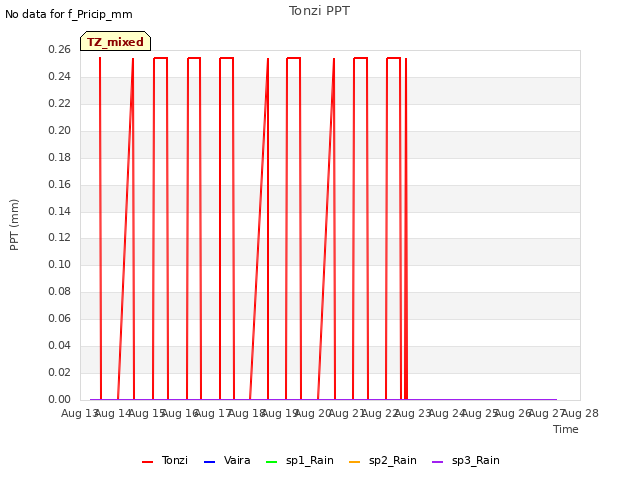The width and height of the screenshot is (640, 480).
Task: Click the purple sp3_Rain legend swatch
Action: tap(438, 462)
